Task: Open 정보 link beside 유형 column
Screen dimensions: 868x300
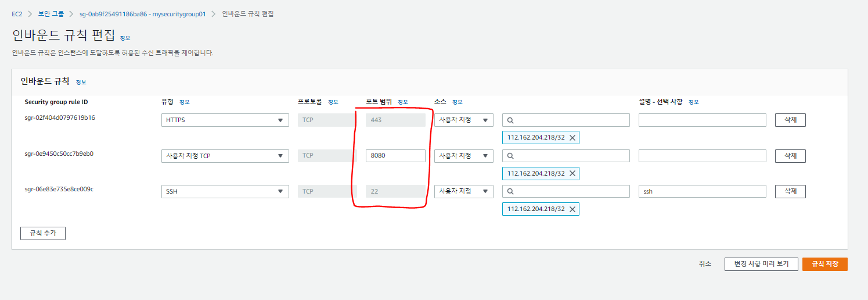Action: (185, 102)
